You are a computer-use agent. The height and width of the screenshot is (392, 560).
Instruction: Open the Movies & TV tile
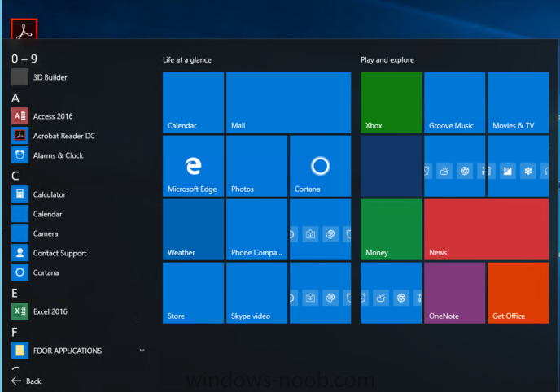(518, 102)
